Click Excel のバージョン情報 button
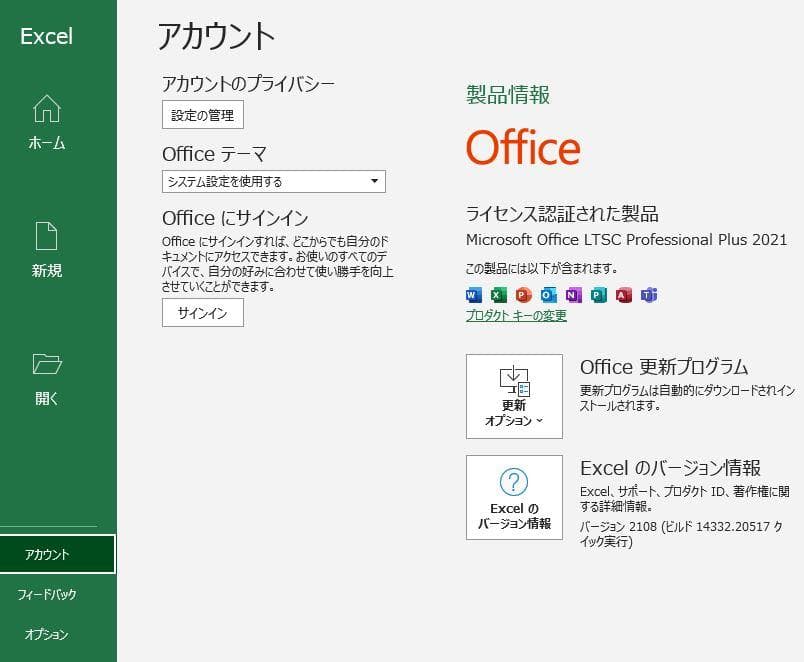Viewport: 804px width, 662px height. pos(516,496)
